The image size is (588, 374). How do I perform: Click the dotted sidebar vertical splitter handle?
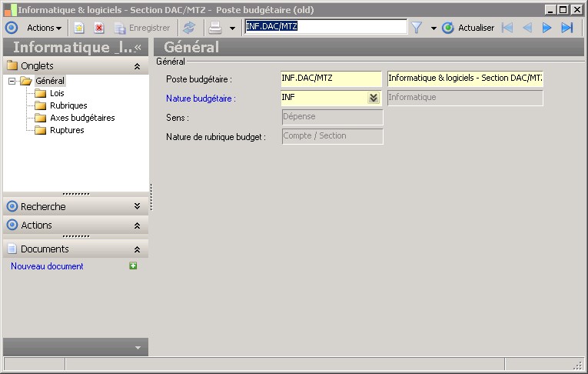pyautogui.click(x=151, y=197)
